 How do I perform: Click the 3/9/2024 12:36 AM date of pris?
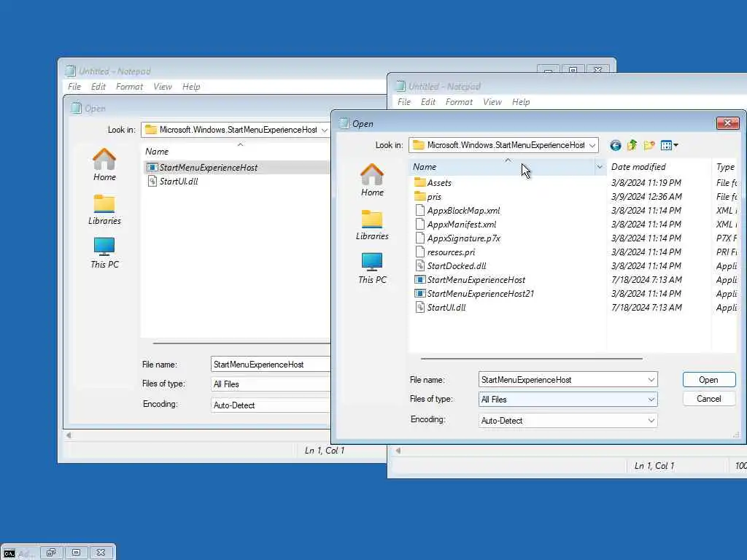coord(646,196)
